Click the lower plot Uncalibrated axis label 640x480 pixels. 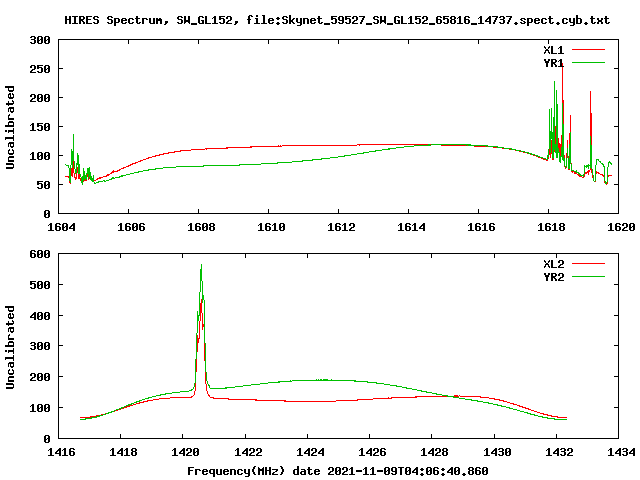tap(10, 347)
